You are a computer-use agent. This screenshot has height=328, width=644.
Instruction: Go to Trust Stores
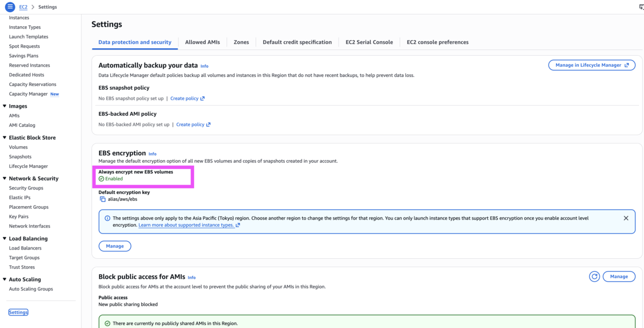pyautogui.click(x=22, y=267)
